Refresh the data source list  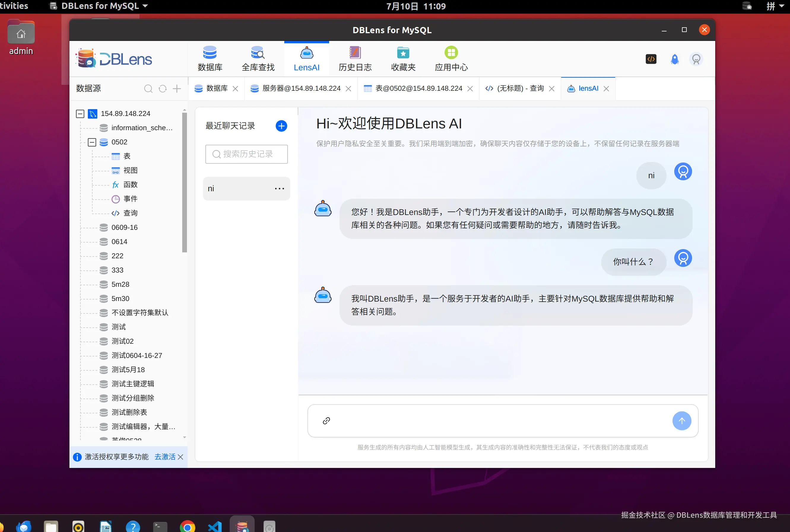[x=163, y=89]
